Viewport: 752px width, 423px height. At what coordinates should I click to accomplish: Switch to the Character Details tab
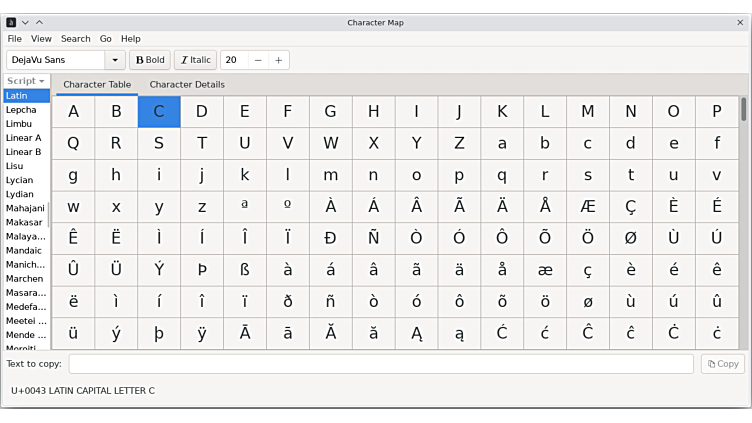[x=187, y=85]
